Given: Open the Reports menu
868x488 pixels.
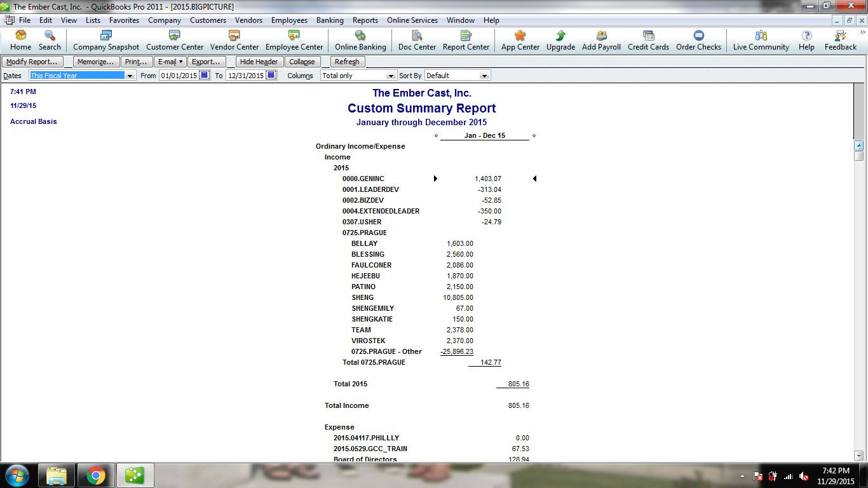Looking at the screenshot, I should [x=365, y=20].
